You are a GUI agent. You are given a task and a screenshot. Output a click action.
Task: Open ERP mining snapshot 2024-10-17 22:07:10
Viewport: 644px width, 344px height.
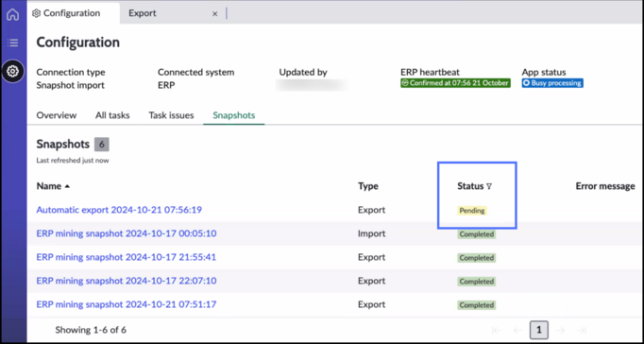point(127,281)
